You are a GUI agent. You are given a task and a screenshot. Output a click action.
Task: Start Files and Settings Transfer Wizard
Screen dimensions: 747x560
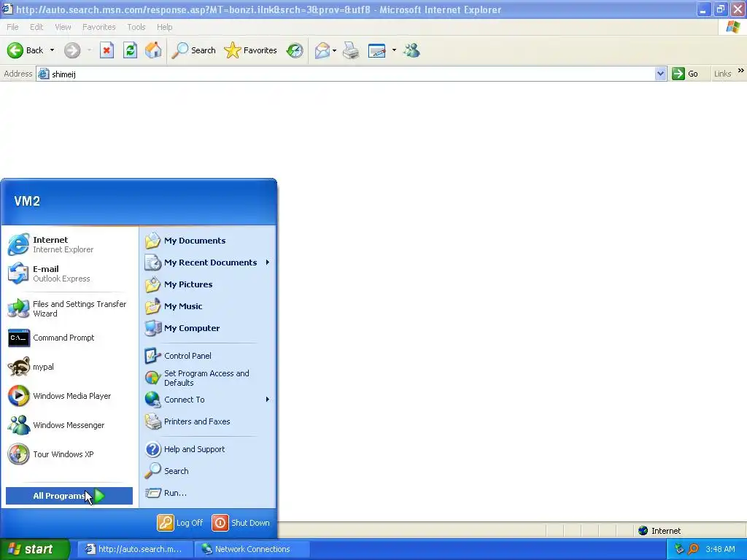pyautogui.click(x=69, y=308)
